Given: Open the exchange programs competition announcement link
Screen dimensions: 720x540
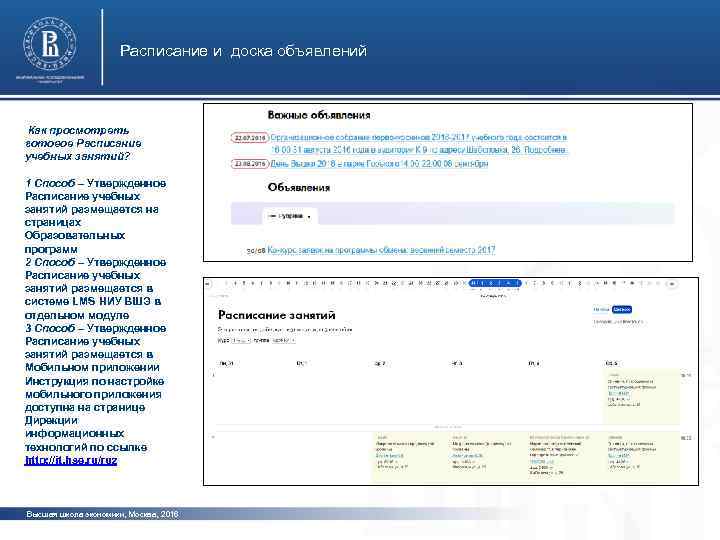Looking at the screenshot, I should pos(381,250).
